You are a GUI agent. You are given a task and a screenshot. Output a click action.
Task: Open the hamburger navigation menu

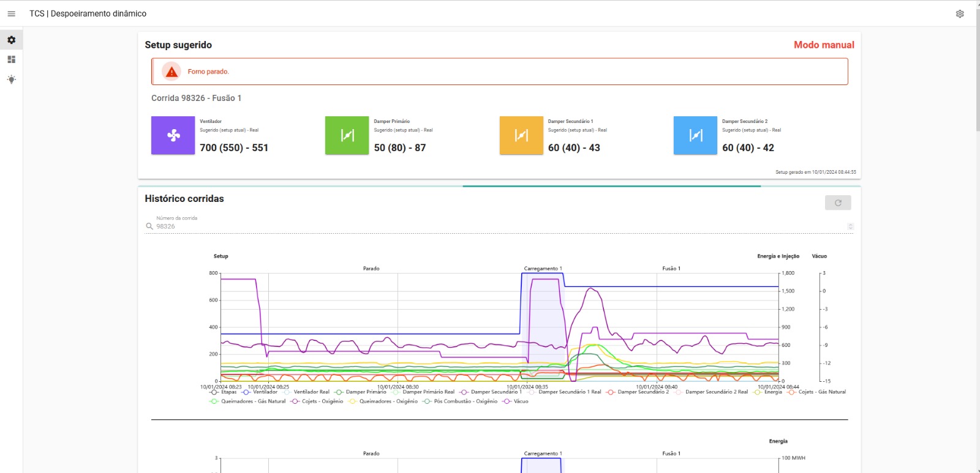click(x=11, y=13)
